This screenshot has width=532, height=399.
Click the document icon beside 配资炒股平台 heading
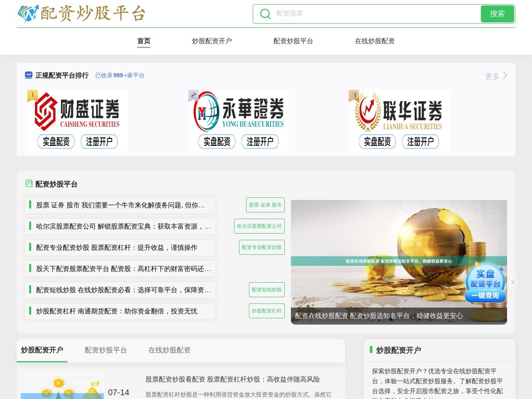tap(29, 183)
